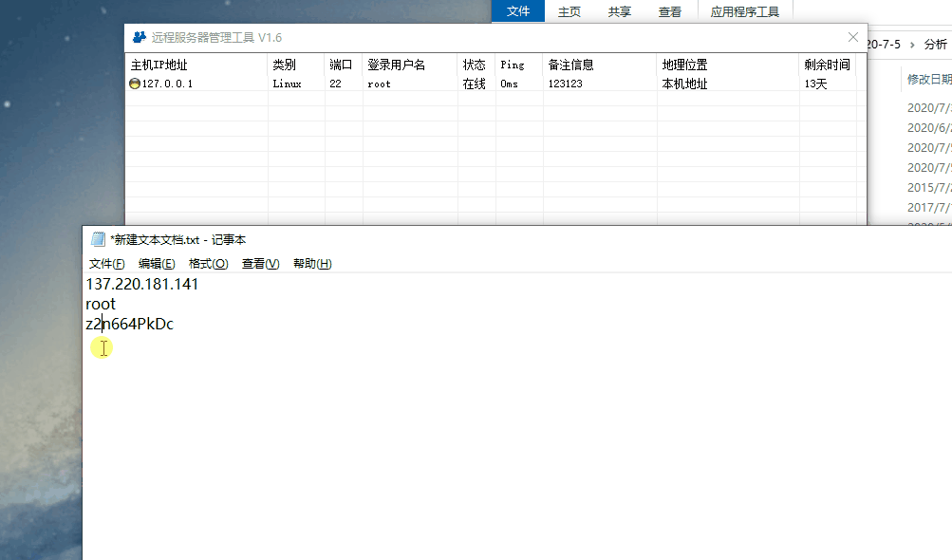952x560 pixels.
Task: Click the server status icon beside 127.0.0.1
Action: point(136,84)
